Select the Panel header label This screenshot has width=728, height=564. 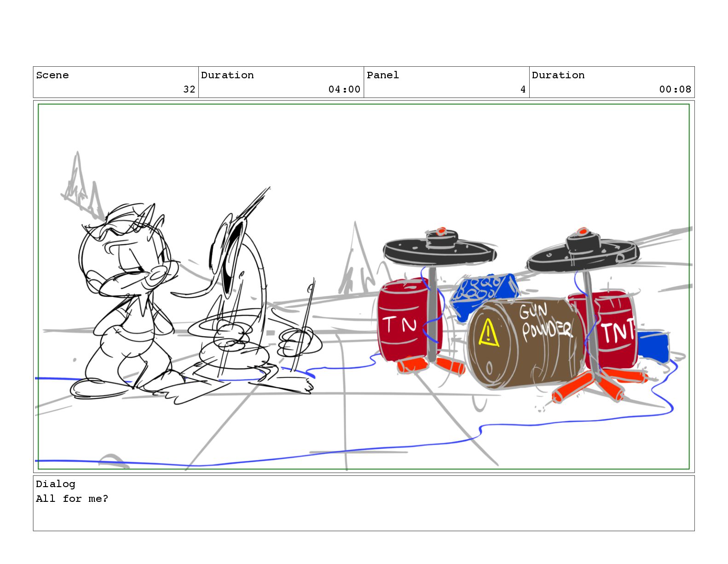[383, 75]
